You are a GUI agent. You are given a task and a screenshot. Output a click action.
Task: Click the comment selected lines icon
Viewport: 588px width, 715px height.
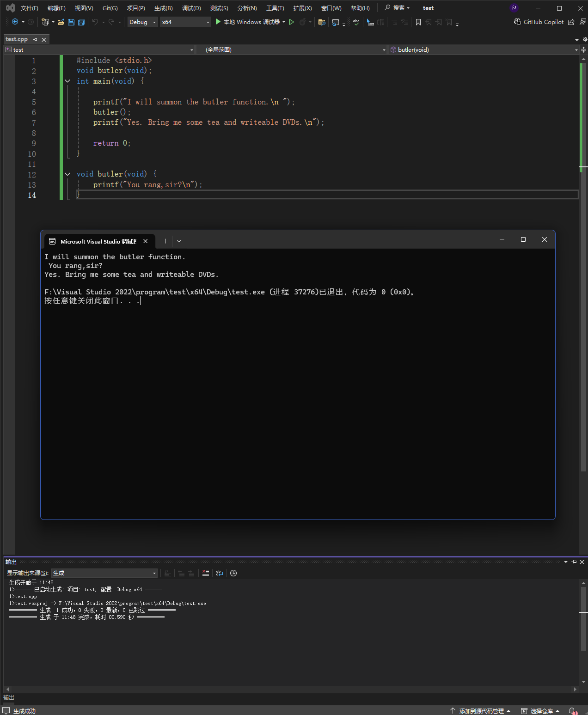(x=394, y=22)
